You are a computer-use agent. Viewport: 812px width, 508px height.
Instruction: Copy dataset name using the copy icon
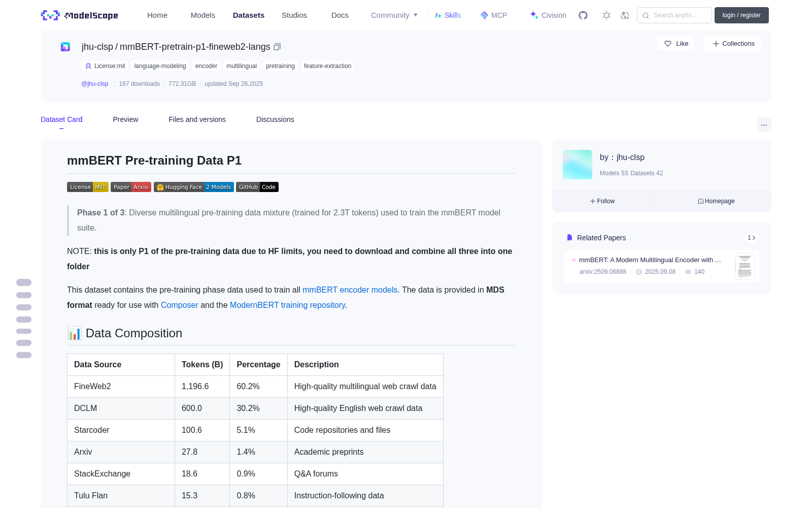click(277, 47)
